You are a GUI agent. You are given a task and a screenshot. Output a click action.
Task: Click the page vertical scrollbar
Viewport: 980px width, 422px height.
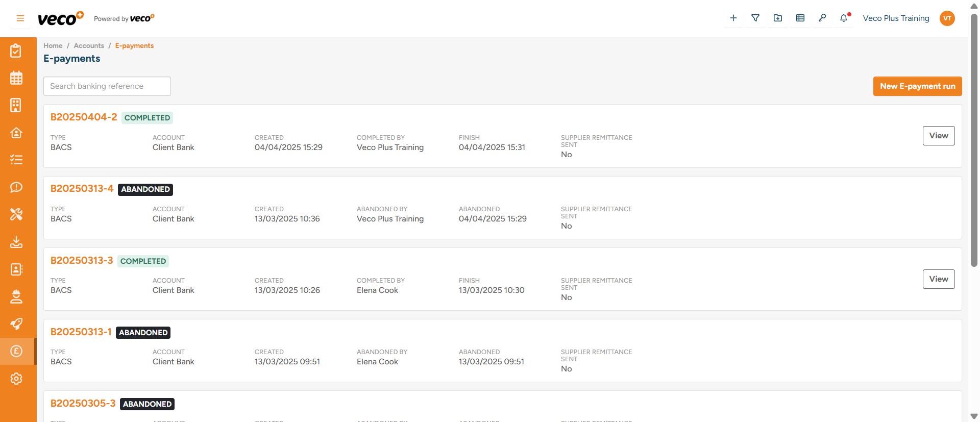(974, 138)
